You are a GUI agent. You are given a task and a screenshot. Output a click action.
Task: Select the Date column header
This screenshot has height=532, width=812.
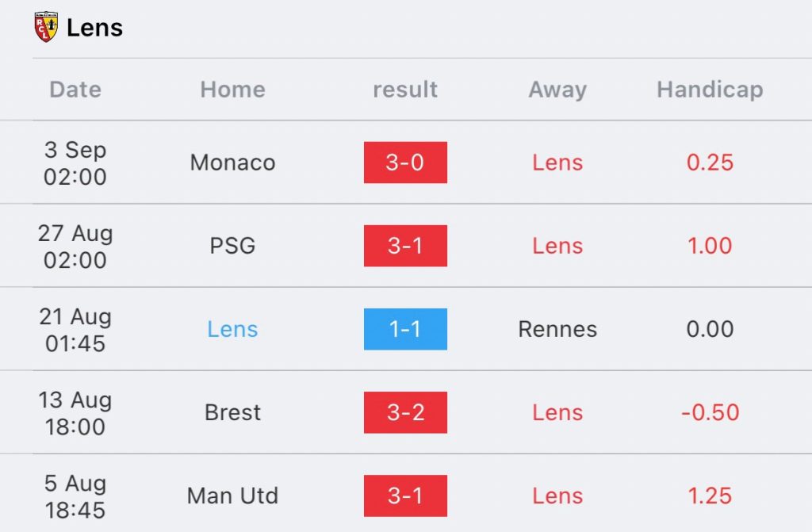75,90
